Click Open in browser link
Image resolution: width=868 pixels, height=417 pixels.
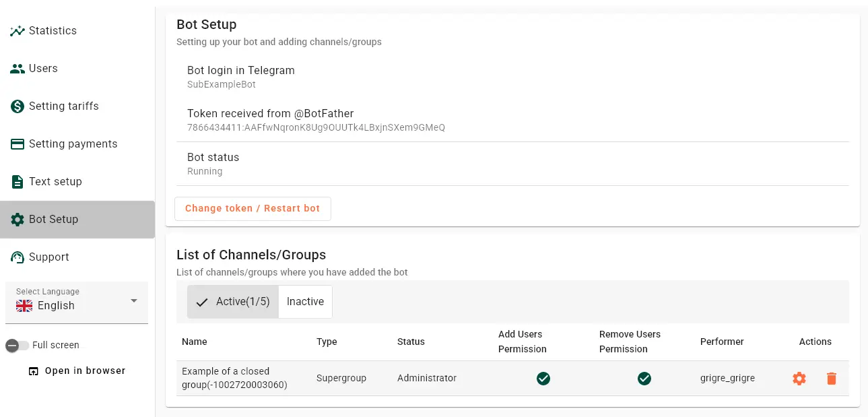click(x=77, y=371)
